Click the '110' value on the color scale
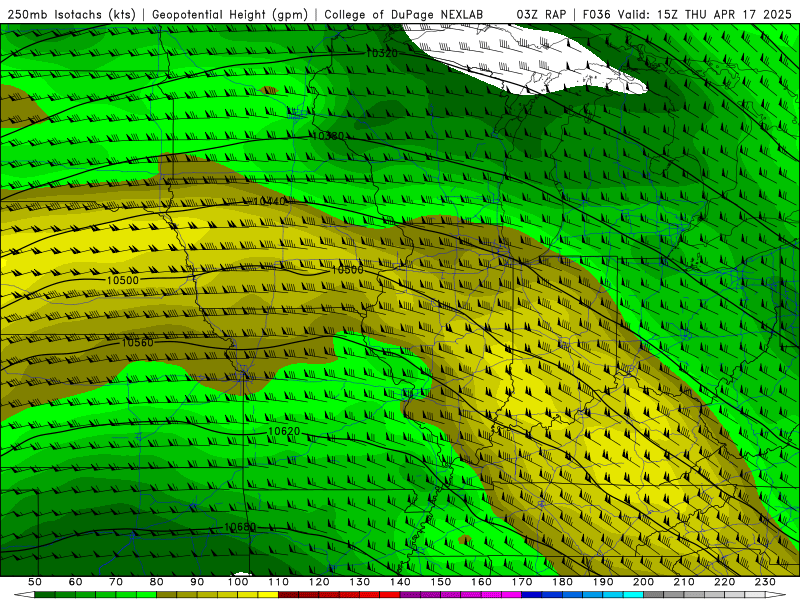 coord(279,582)
